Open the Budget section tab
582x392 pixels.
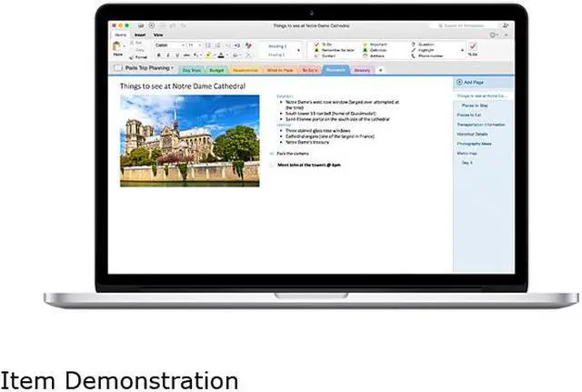click(x=216, y=70)
